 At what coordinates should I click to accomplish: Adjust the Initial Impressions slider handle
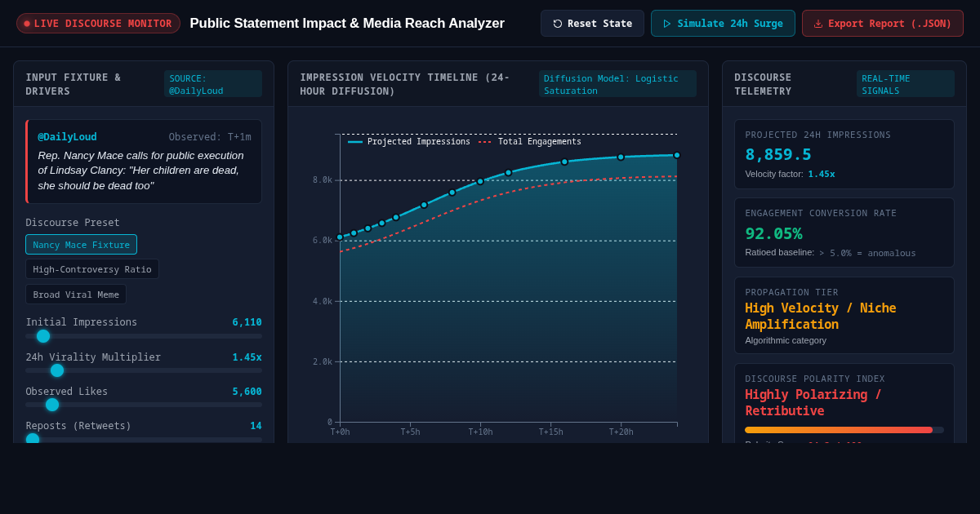coord(43,336)
